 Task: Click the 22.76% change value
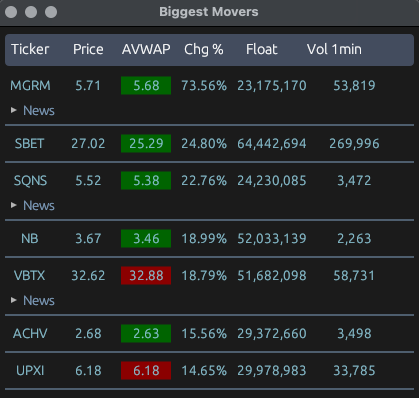point(204,181)
